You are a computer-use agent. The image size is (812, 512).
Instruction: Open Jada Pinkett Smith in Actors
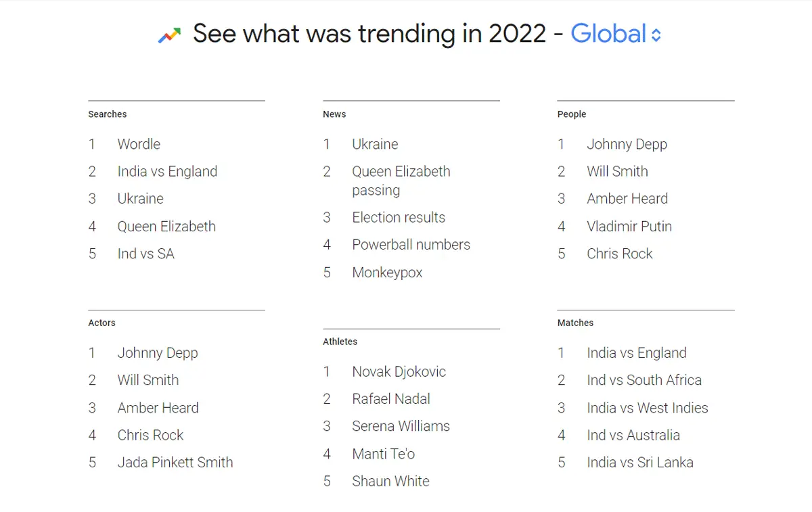(175, 463)
